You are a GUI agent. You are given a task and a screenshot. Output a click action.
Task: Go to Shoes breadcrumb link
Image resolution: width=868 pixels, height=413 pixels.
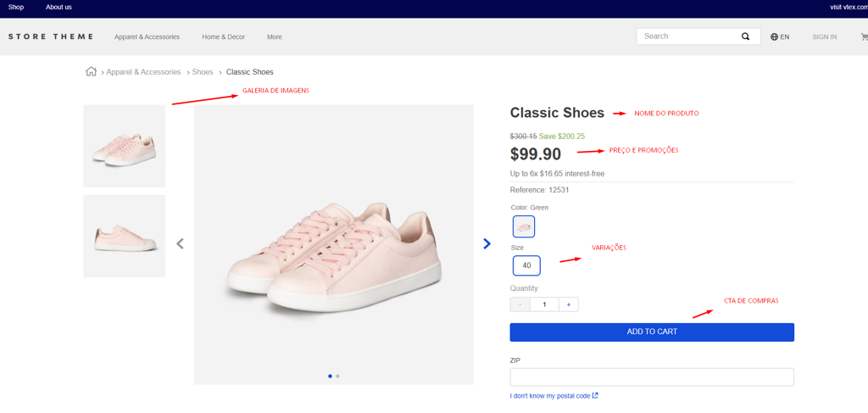click(x=203, y=72)
